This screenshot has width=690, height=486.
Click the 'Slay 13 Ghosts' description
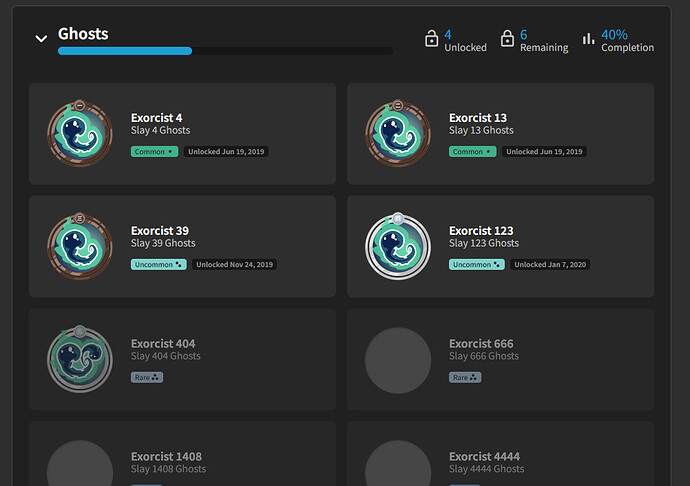pyautogui.click(x=481, y=130)
